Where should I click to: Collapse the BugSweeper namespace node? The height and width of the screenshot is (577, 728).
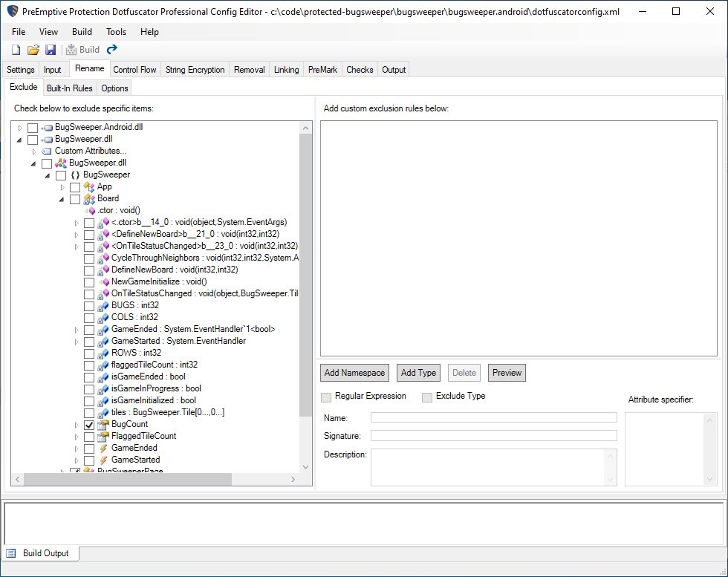pyautogui.click(x=48, y=175)
